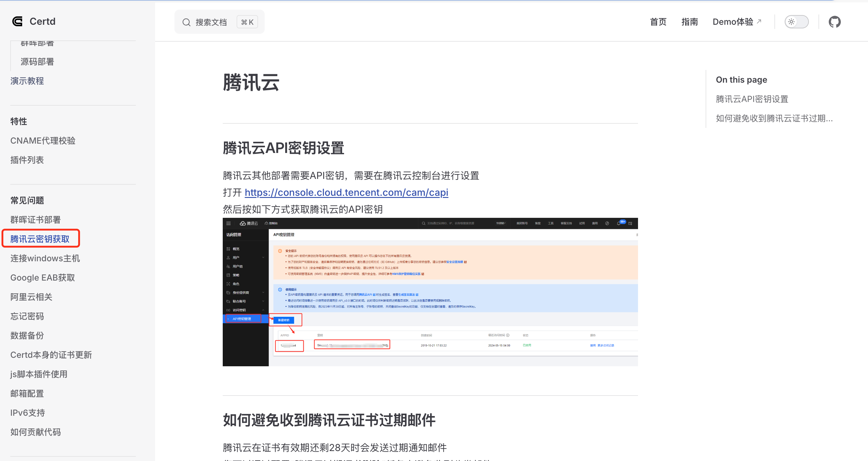Open CNAME代理校验 sidebar entry
This screenshot has height=461, width=868.
coord(43,140)
